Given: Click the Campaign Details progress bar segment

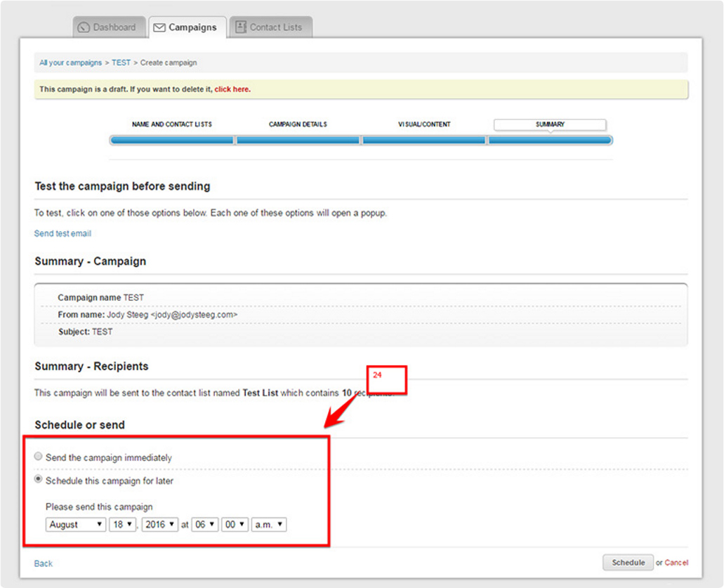Looking at the screenshot, I should pyautogui.click(x=298, y=140).
